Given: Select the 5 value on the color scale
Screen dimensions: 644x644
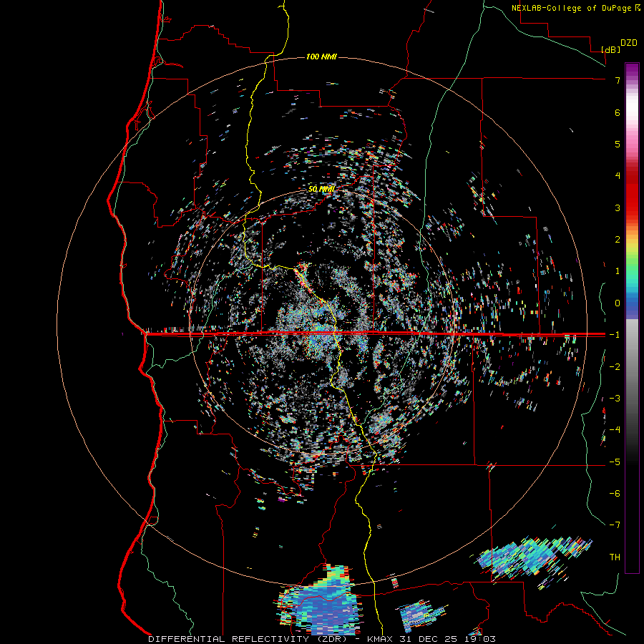Looking at the screenshot, I should tap(618, 144).
